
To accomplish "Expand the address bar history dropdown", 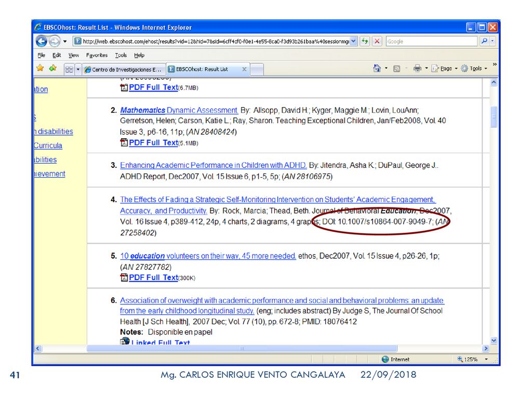I will (x=353, y=42).
